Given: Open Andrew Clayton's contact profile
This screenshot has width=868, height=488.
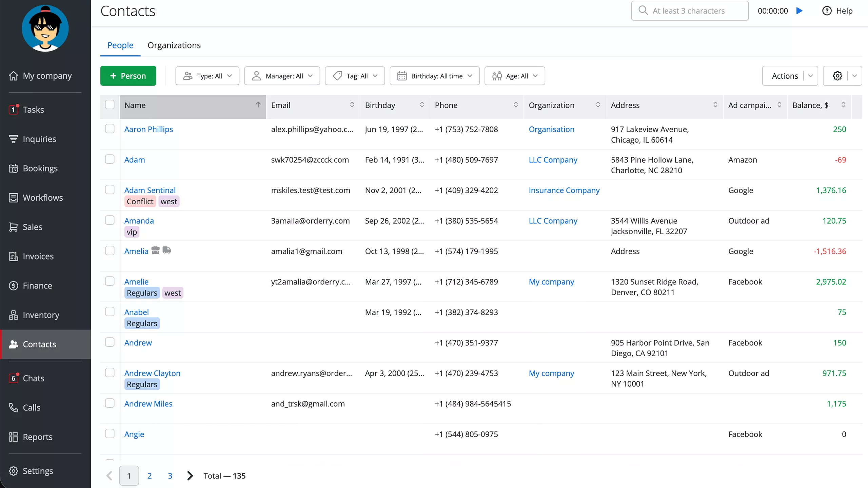Looking at the screenshot, I should [x=152, y=373].
